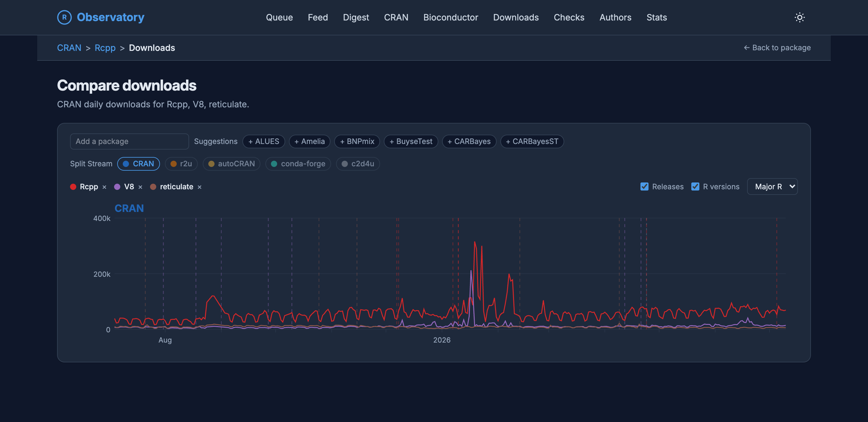Click the Suggestions label
868x422 pixels.
[216, 141]
